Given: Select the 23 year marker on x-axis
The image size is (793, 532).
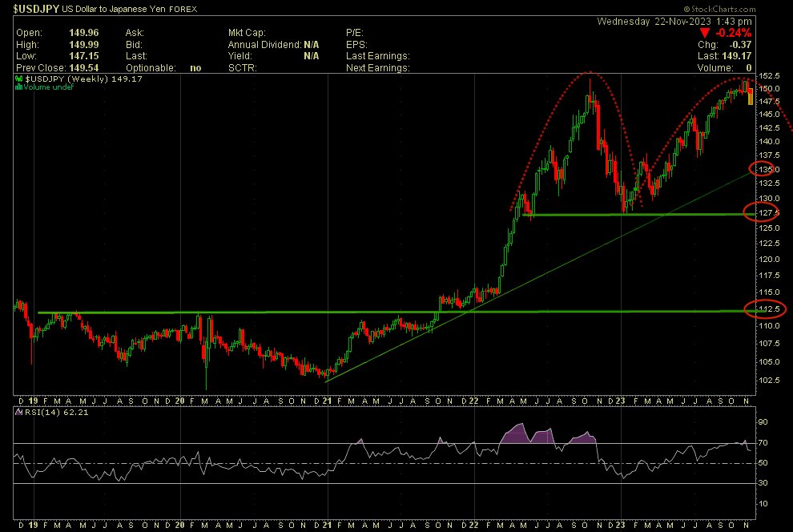Looking at the screenshot, I should tap(622, 400).
